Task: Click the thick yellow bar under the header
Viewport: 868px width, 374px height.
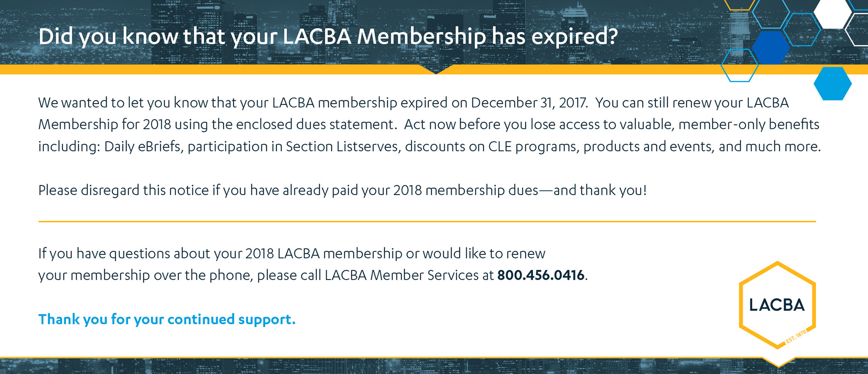Action: click(x=226, y=70)
